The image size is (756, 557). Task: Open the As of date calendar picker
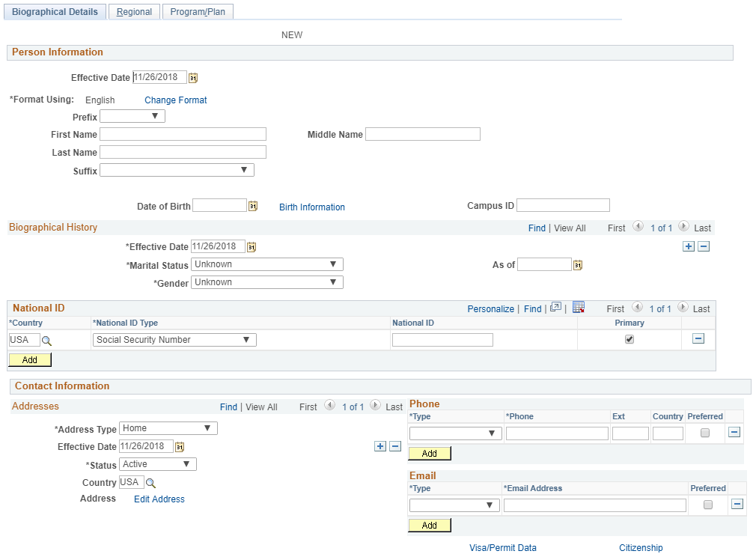point(578,265)
